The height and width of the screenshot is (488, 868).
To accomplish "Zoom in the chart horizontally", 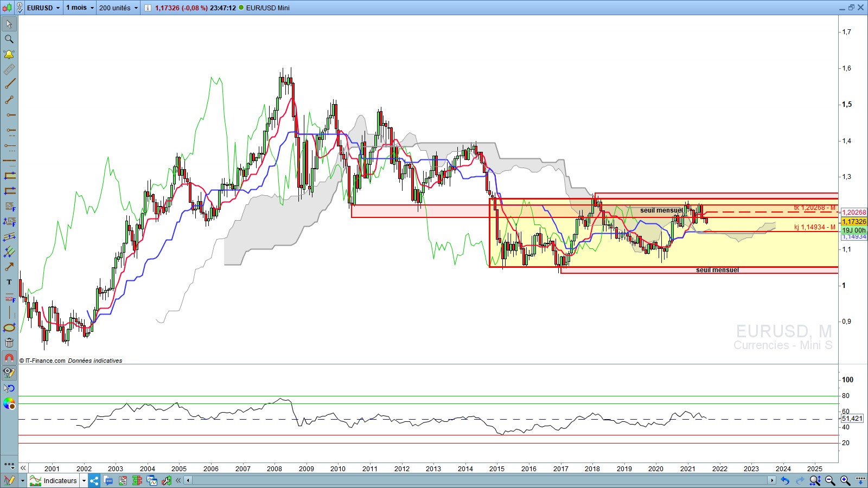I will (x=845, y=480).
